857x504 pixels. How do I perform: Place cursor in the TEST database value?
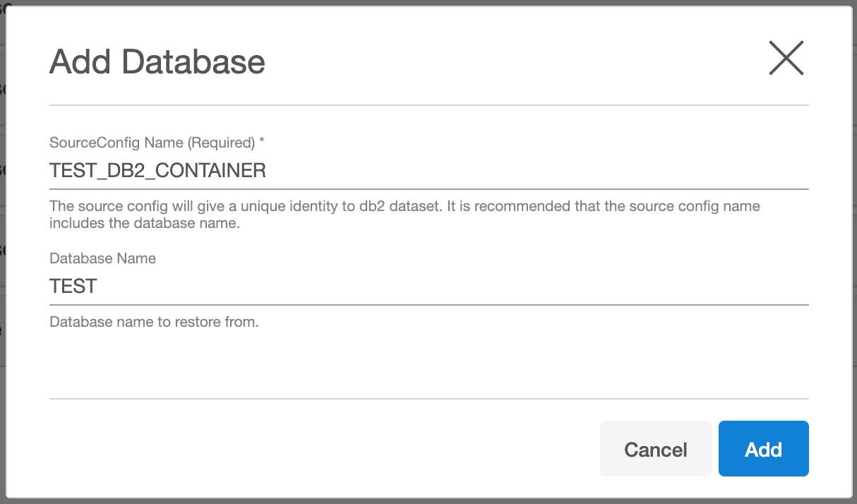pyautogui.click(x=73, y=287)
